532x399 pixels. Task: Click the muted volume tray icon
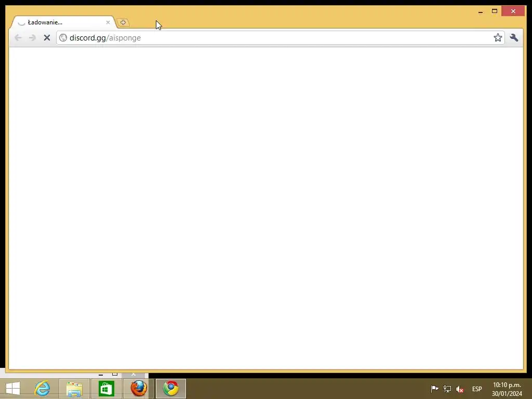point(460,389)
